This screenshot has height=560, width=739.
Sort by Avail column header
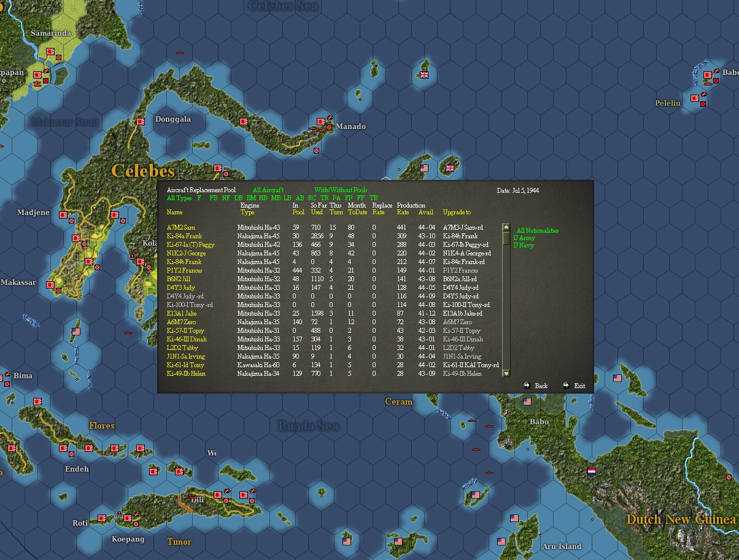click(426, 212)
